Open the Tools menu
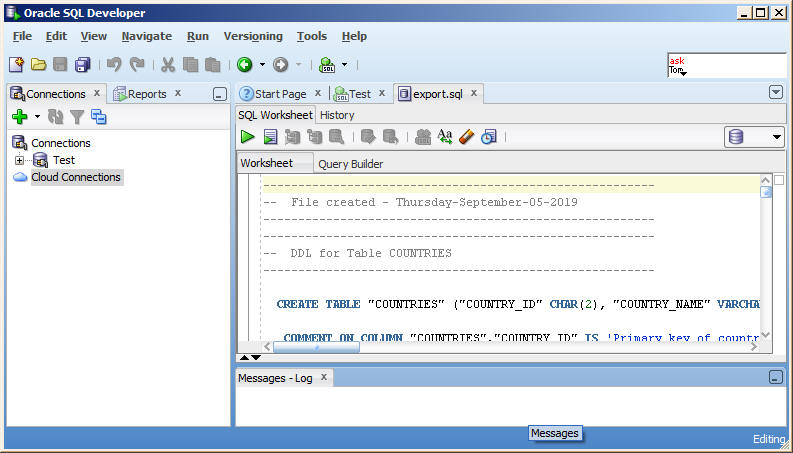 click(311, 36)
